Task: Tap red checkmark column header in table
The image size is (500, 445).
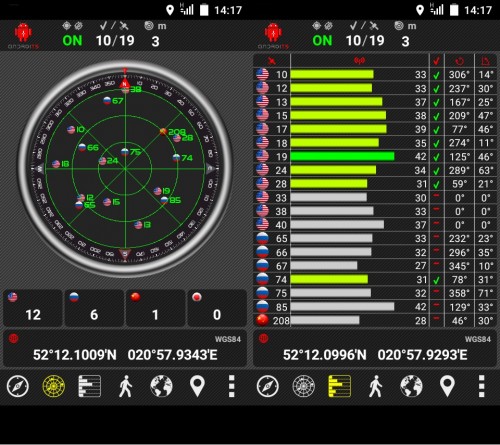Action: point(436,61)
